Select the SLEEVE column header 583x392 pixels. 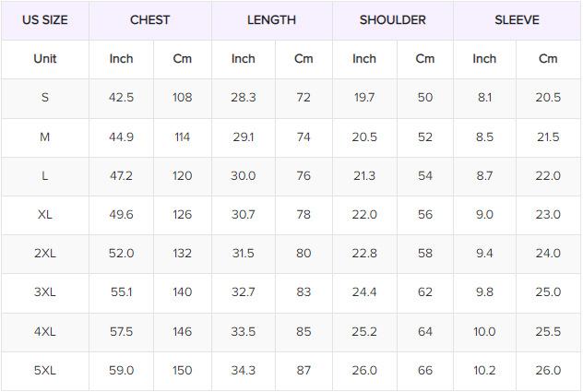517,19
